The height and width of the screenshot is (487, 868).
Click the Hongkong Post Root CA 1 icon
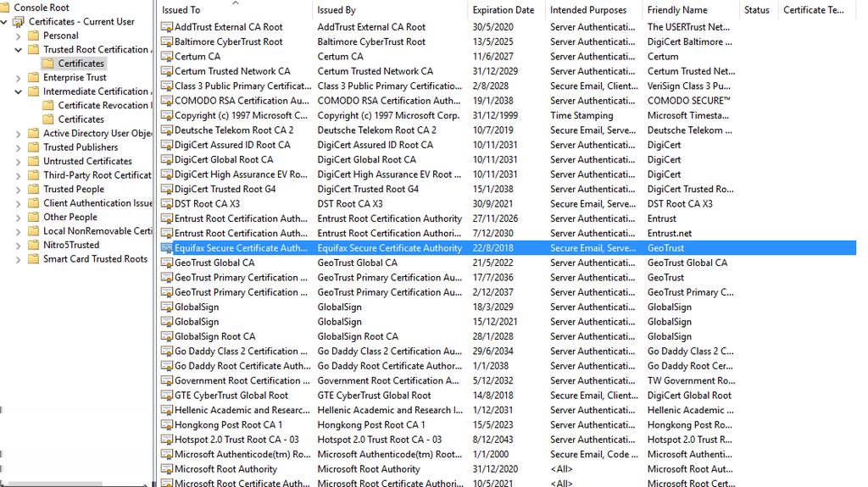pos(167,425)
